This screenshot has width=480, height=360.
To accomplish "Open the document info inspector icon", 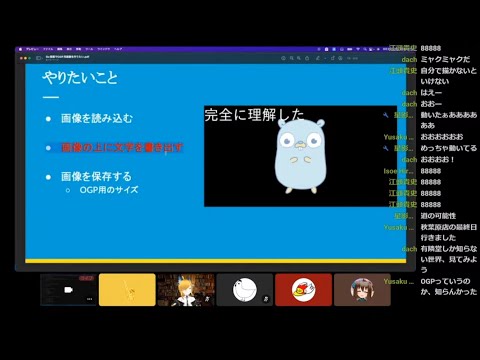I will tap(283, 58).
